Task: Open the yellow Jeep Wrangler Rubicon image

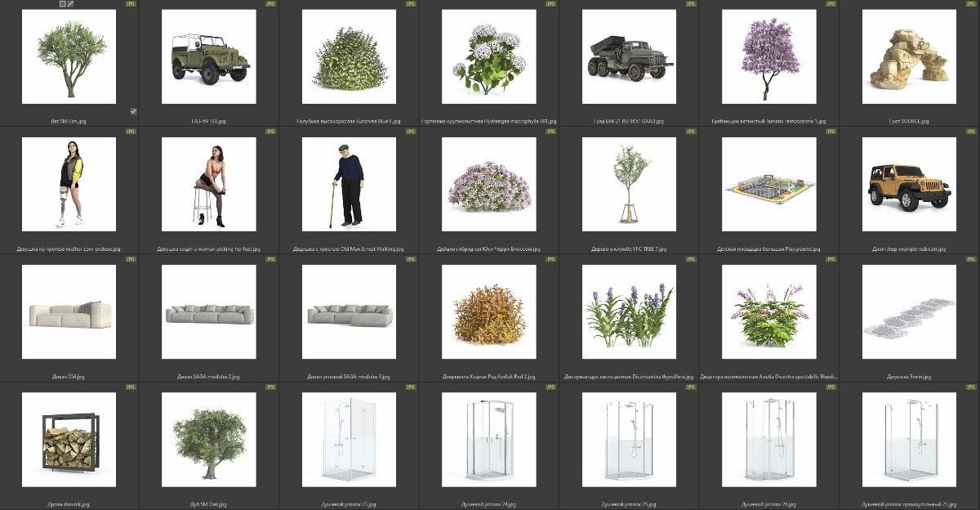Action: [x=909, y=184]
